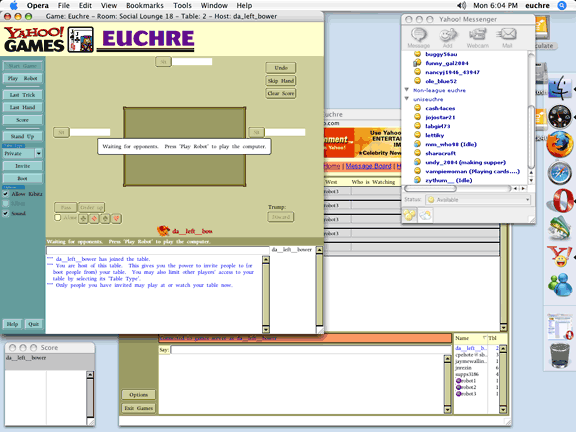Uncheck the Allow Kibitz checkbox
Viewport: 576px width, 432px height.
[6, 194]
